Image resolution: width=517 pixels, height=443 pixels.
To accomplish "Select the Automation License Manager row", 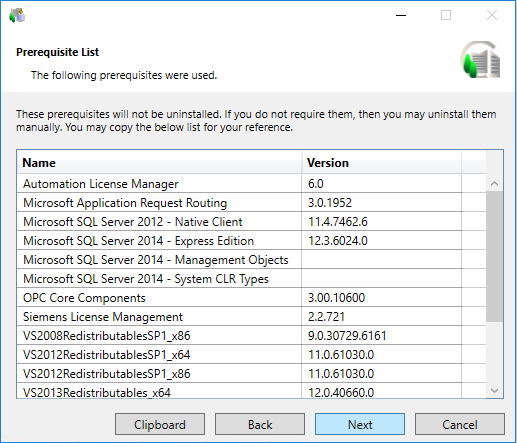I will [251, 184].
